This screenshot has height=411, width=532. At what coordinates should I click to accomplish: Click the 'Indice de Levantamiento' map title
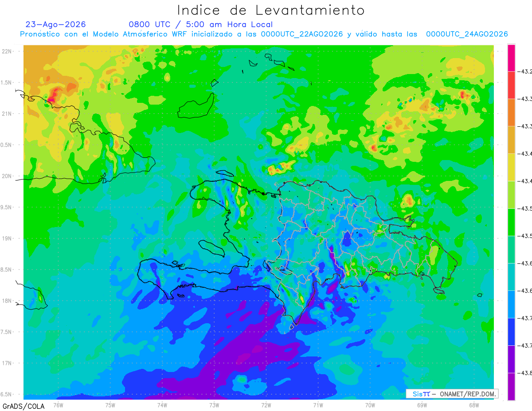tap(271, 10)
